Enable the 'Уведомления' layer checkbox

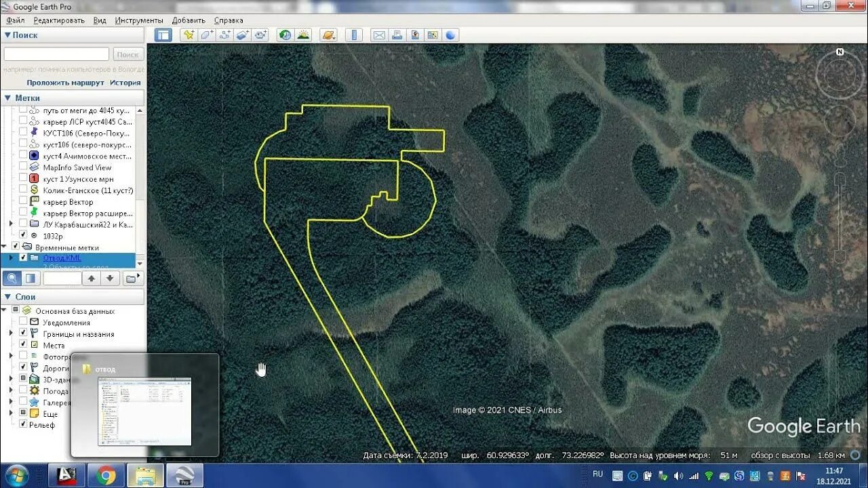tap(23, 322)
